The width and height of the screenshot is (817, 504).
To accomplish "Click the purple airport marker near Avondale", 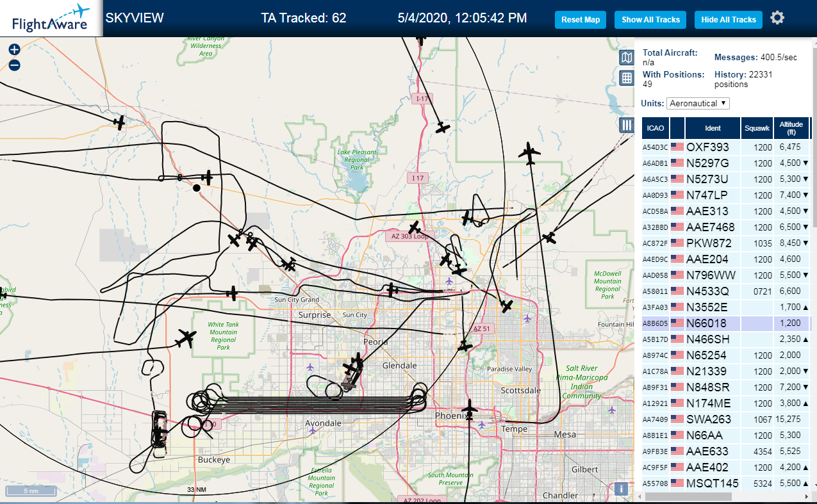I will [x=312, y=431].
